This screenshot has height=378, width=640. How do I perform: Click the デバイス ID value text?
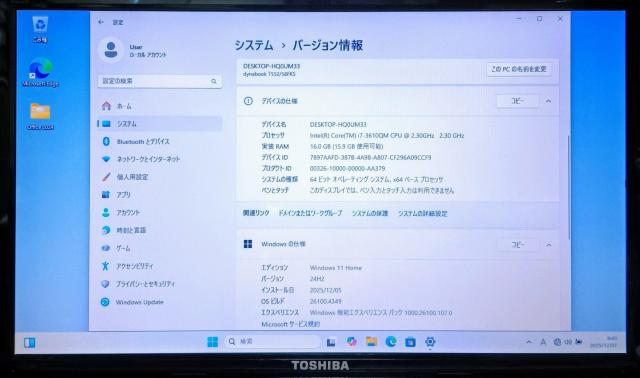370,158
